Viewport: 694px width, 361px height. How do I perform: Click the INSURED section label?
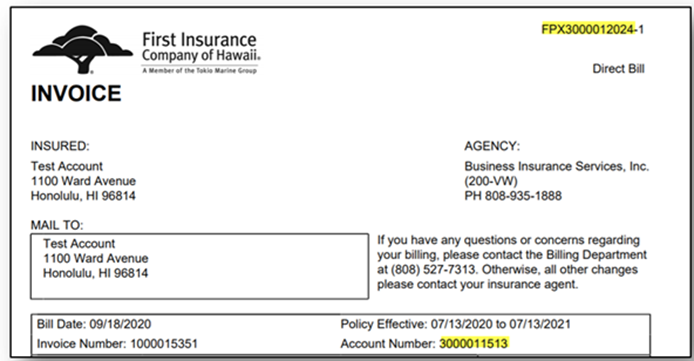click(x=60, y=146)
